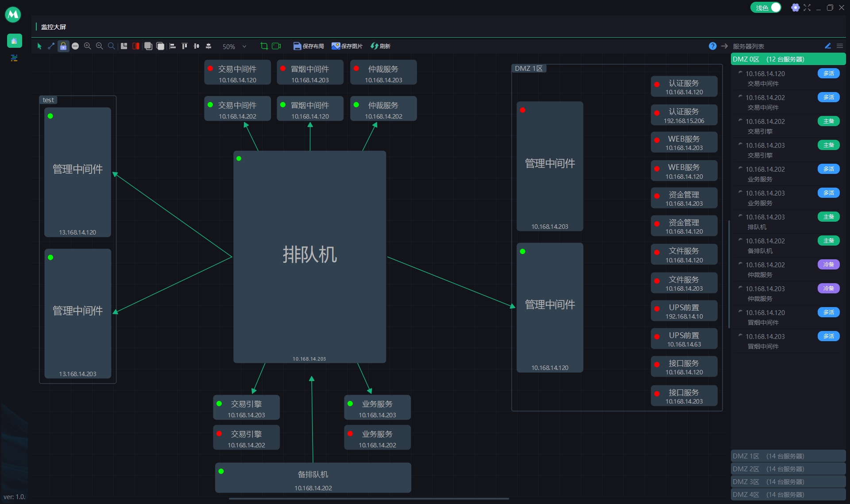Collapse server list with arrow icon

pyautogui.click(x=724, y=46)
